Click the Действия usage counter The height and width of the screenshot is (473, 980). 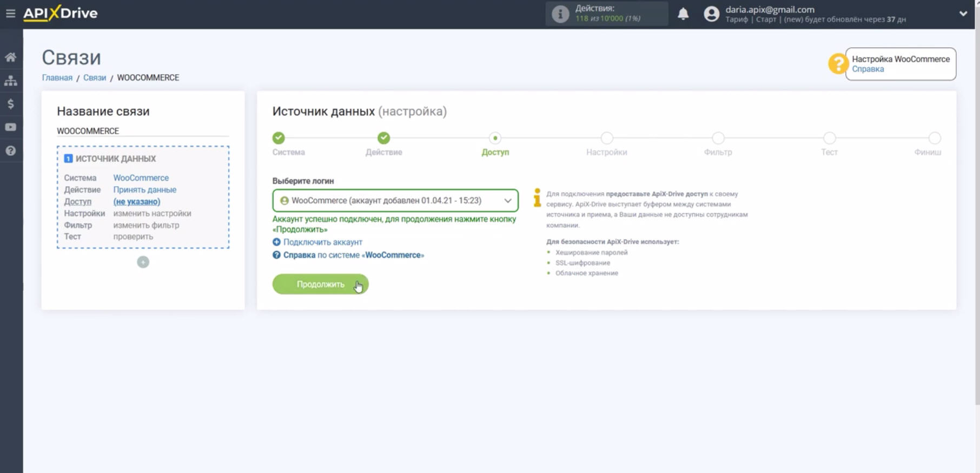coord(607,14)
